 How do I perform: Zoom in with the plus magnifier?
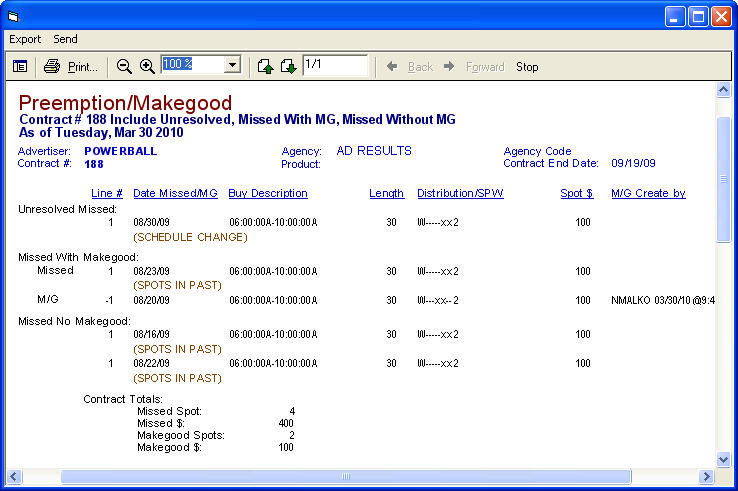147,66
